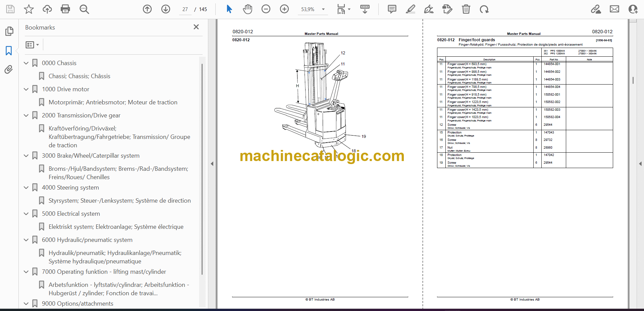Click the zoom out minus icon
This screenshot has height=311, width=644.
[x=266, y=9]
